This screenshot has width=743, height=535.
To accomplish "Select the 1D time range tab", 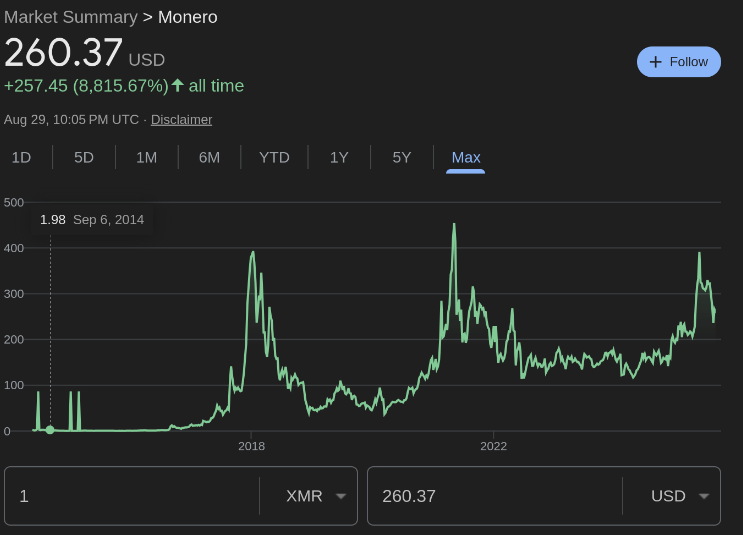I will [x=21, y=157].
